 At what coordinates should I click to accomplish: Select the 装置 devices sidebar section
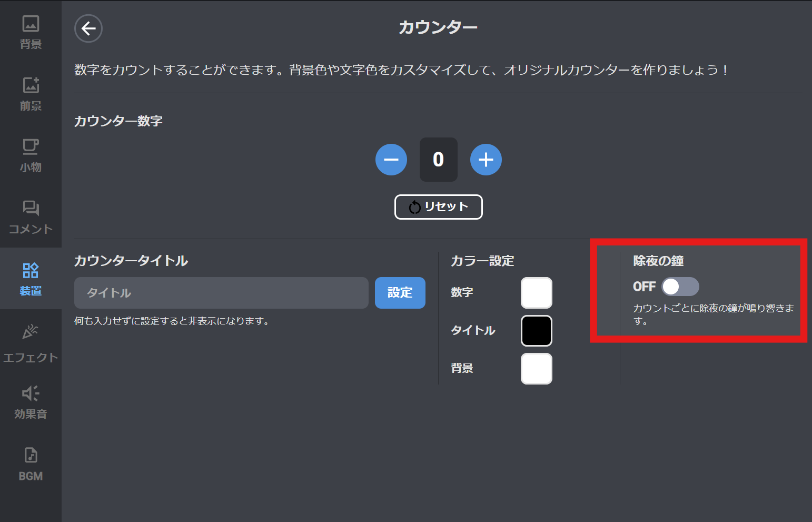coord(31,279)
